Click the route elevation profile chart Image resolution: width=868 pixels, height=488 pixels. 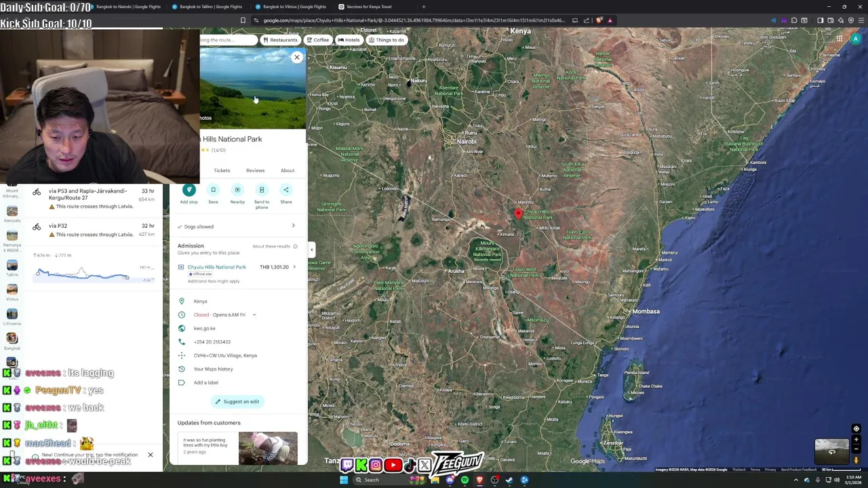point(94,273)
